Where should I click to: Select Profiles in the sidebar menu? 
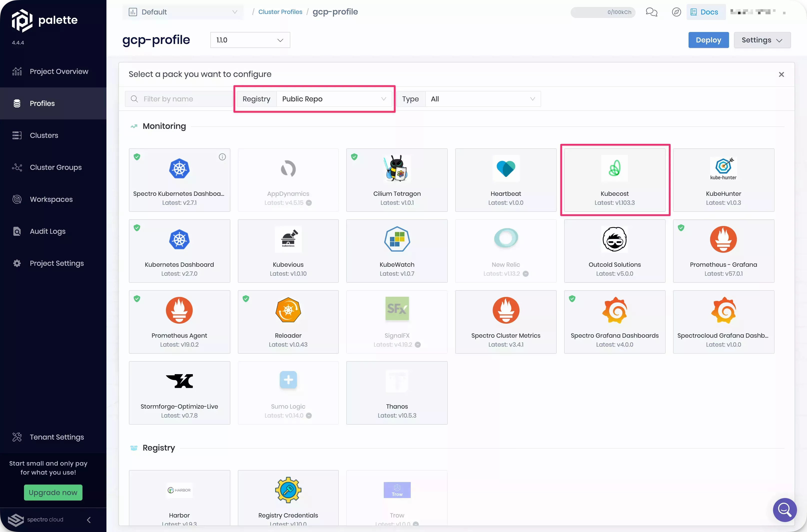click(x=42, y=103)
